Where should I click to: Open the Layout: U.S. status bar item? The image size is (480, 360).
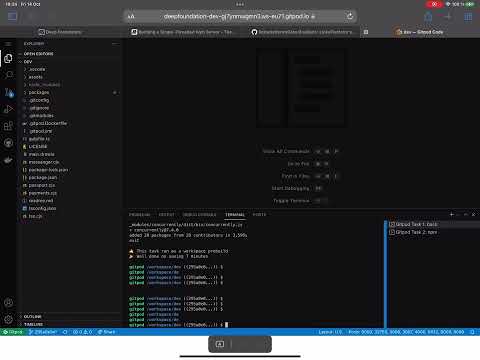tap(330, 332)
